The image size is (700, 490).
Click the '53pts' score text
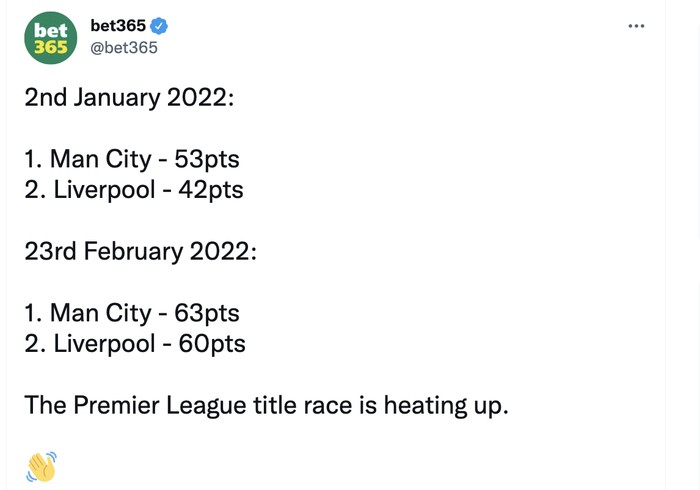(207, 160)
